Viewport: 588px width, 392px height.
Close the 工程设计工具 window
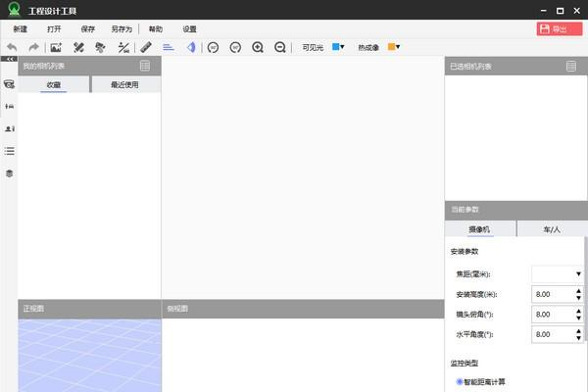tap(577, 11)
